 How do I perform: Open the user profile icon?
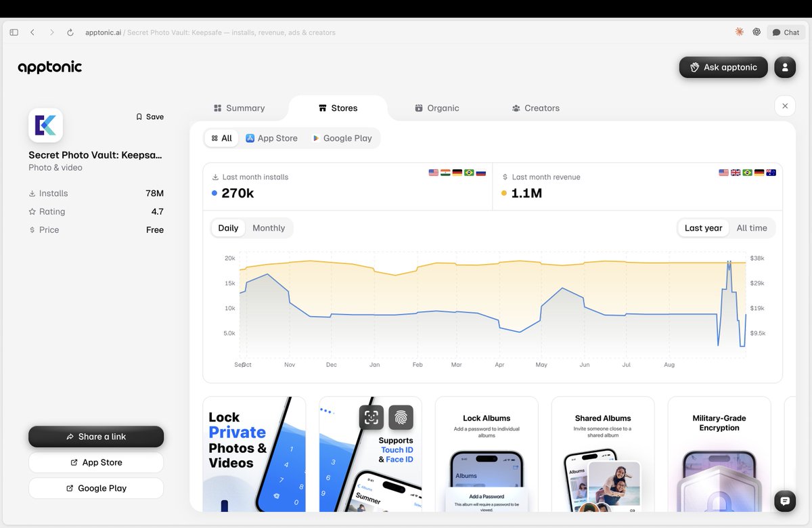785,67
